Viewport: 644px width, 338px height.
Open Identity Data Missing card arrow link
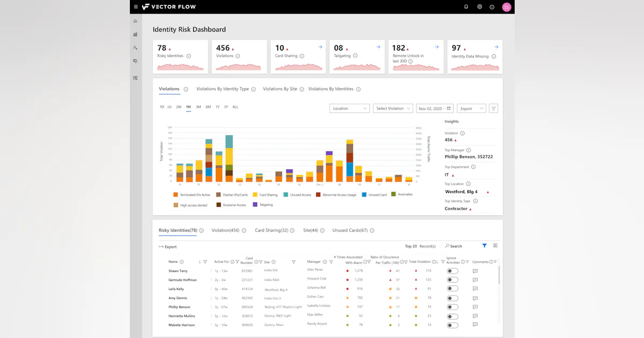coord(496,47)
